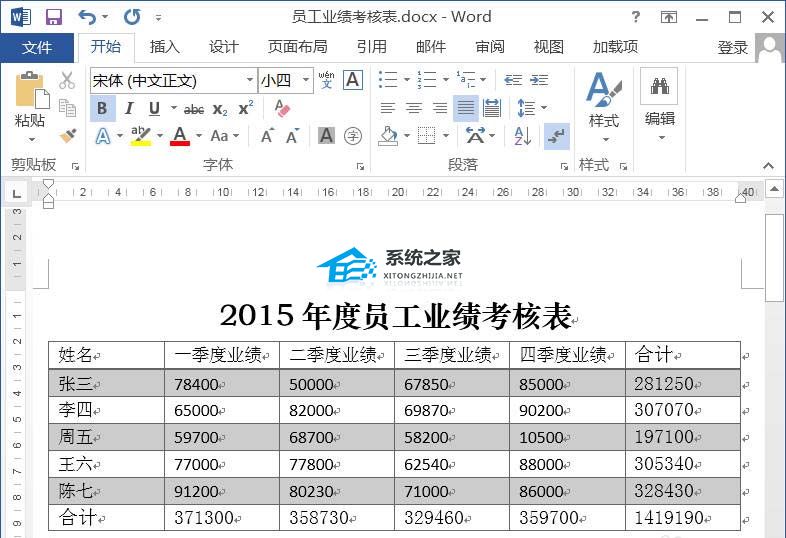Click the Redo/Repeat arrow icon
This screenshot has height=538, width=786.
[132, 17]
